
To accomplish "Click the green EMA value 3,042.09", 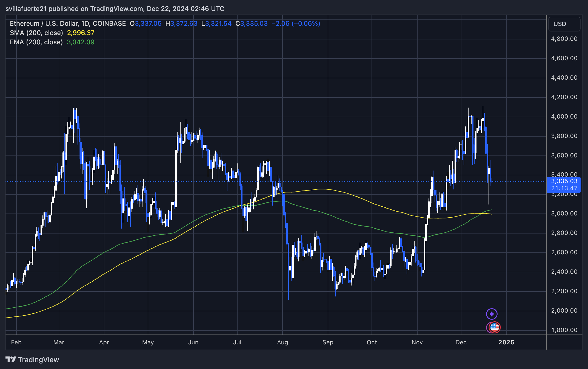I will coord(81,42).
